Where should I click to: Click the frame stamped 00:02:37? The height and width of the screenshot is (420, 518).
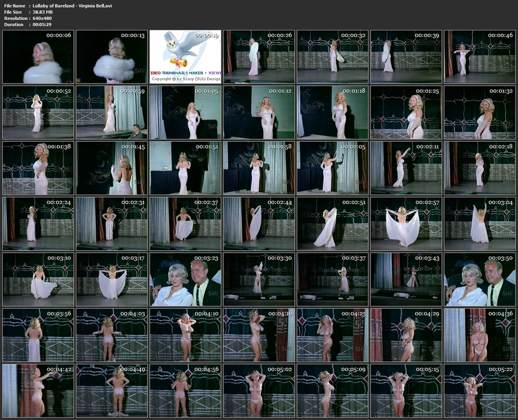[x=185, y=224]
